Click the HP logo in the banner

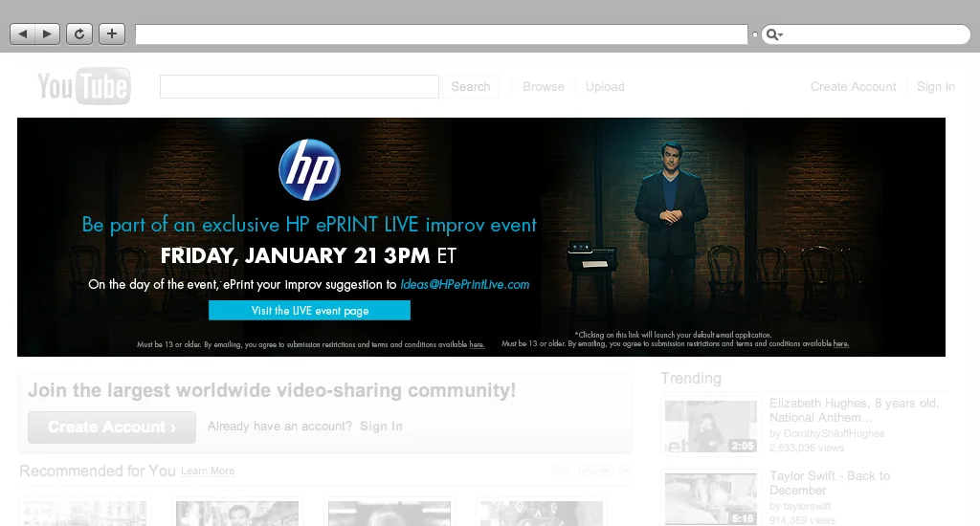pos(309,170)
